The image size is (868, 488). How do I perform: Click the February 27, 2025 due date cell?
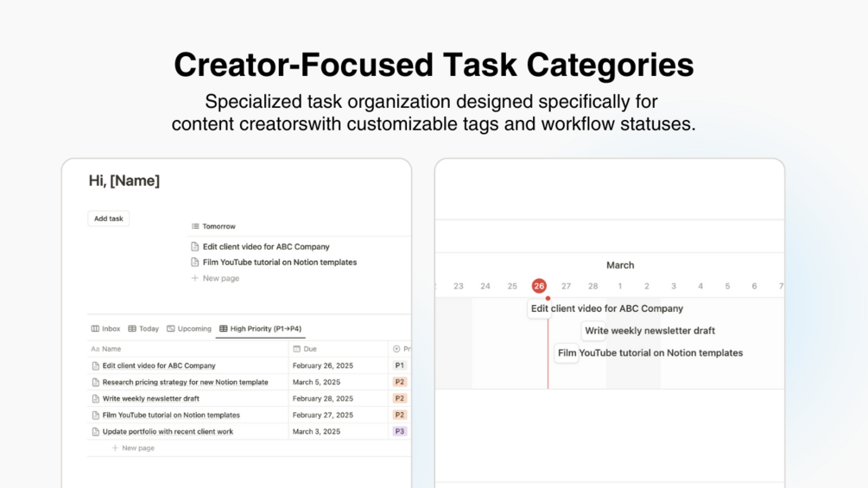339,415
